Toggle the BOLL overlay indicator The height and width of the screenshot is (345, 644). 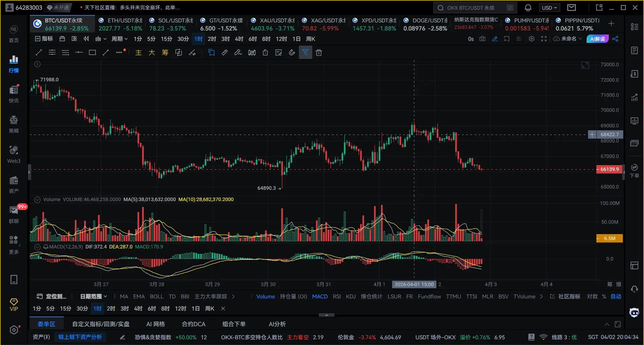[157, 296]
